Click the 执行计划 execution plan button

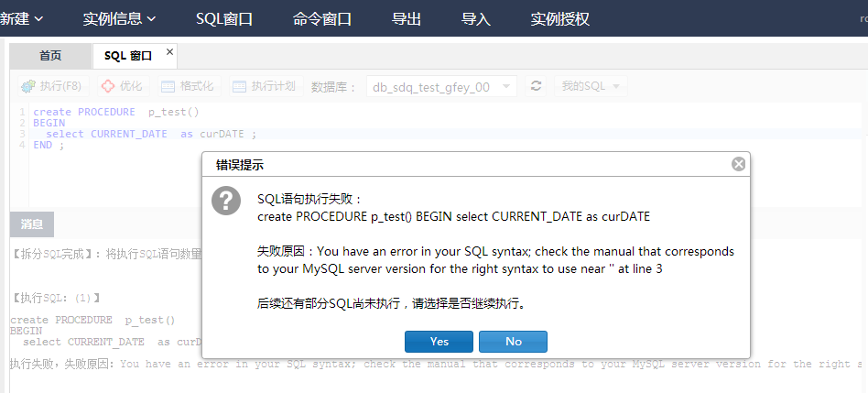[x=264, y=86]
